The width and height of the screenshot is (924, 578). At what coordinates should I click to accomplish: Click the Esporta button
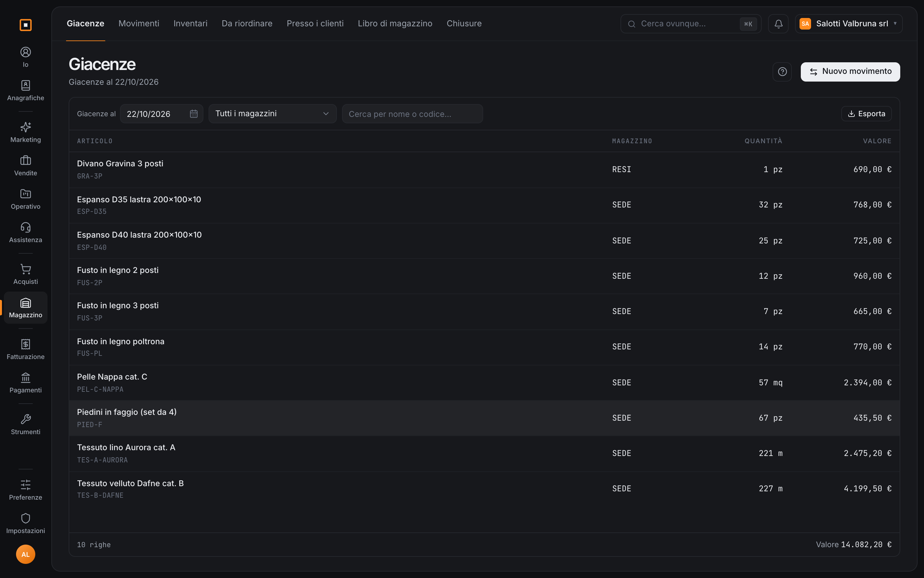[x=866, y=114]
